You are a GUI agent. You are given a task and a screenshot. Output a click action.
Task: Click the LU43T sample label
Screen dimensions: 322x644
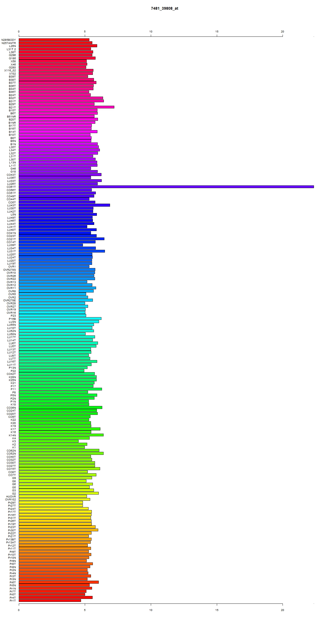click(x=12, y=205)
